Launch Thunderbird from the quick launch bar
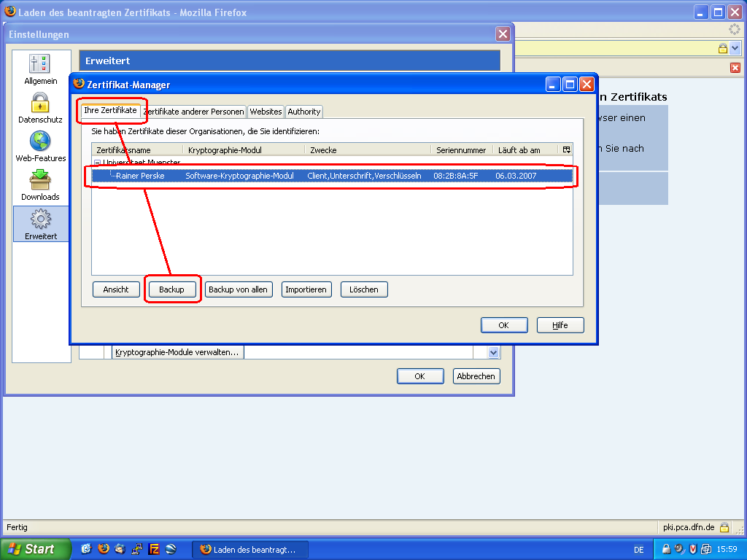 pyautogui.click(x=120, y=549)
